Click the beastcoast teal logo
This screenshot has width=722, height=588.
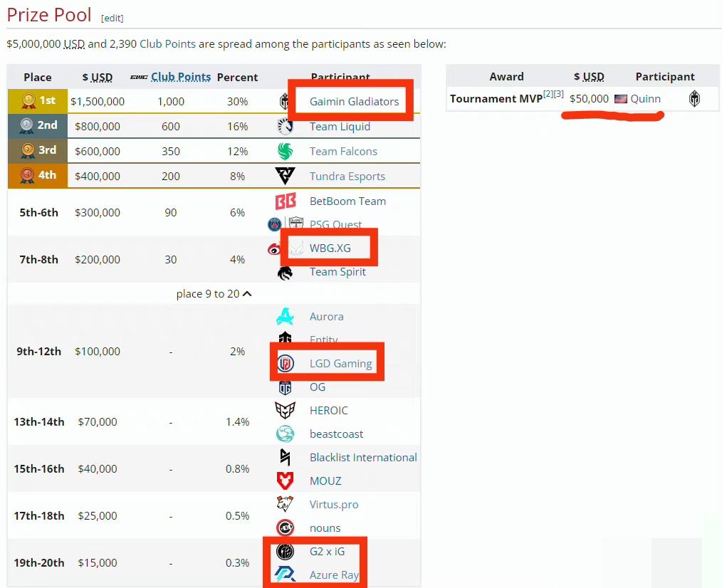pyautogui.click(x=285, y=434)
